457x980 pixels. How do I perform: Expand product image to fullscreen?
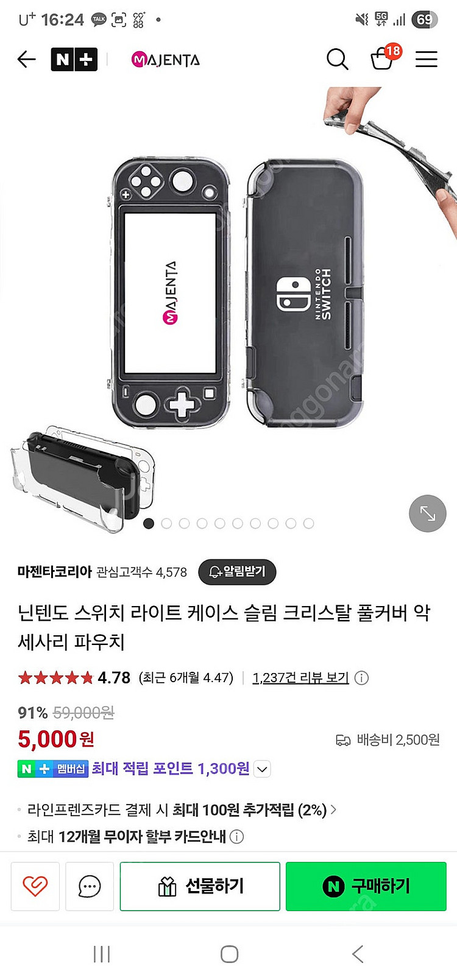click(428, 513)
